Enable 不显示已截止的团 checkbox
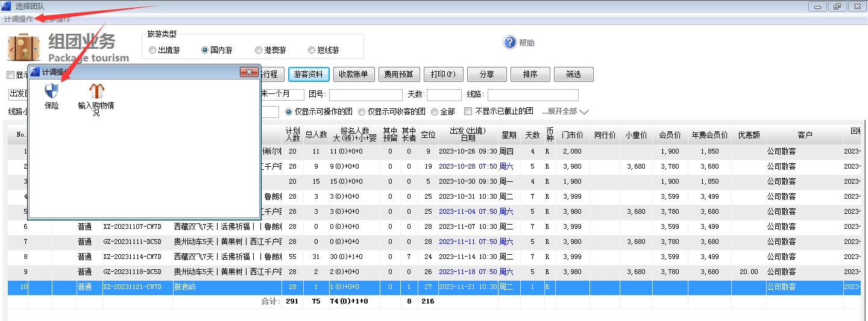 tap(468, 111)
